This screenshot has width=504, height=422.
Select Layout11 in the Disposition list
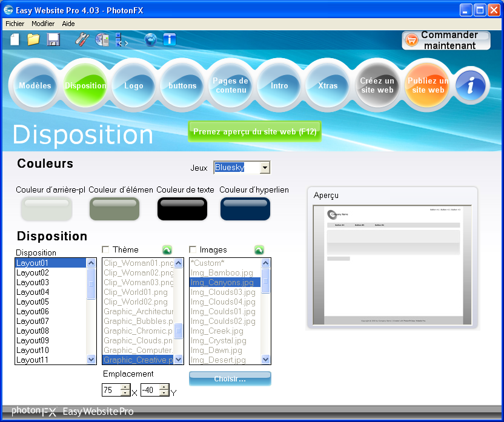tap(51, 360)
